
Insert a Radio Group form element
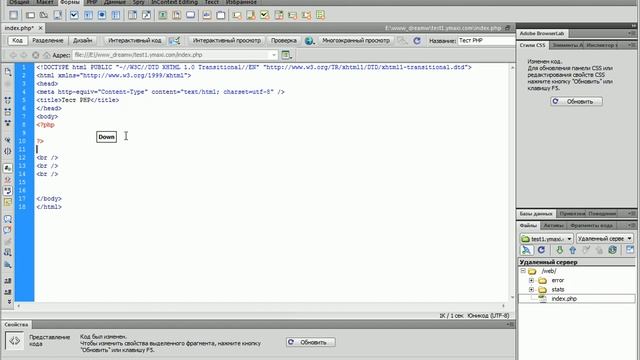tap(116, 15)
